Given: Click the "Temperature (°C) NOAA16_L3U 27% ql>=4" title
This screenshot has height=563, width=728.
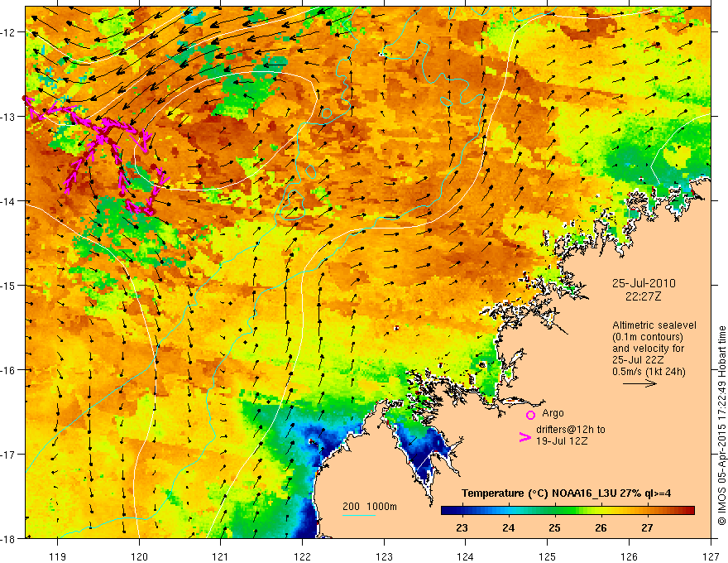Looking at the screenshot, I should pos(566,493).
